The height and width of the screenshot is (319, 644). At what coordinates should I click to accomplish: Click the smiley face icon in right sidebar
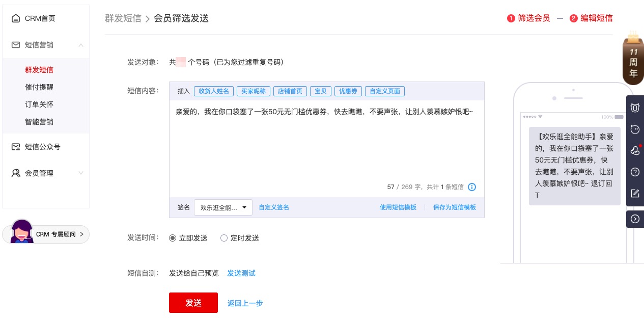[x=635, y=129]
